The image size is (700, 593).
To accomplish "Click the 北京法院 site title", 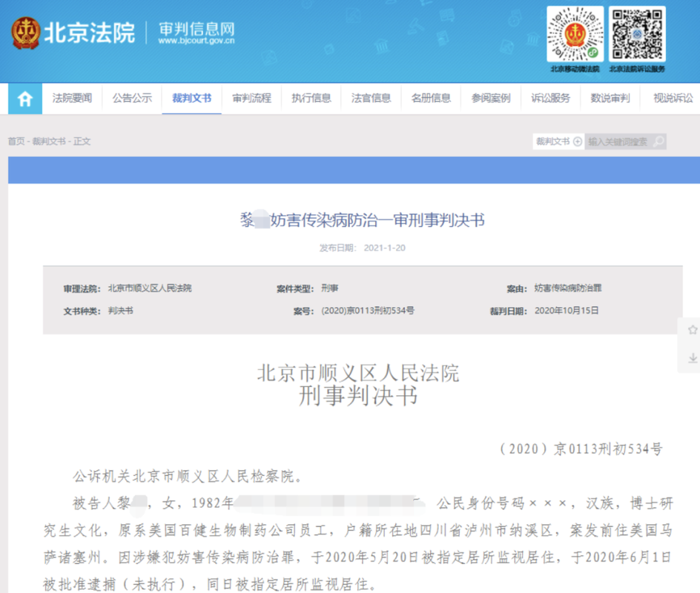I will tap(89, 33).
